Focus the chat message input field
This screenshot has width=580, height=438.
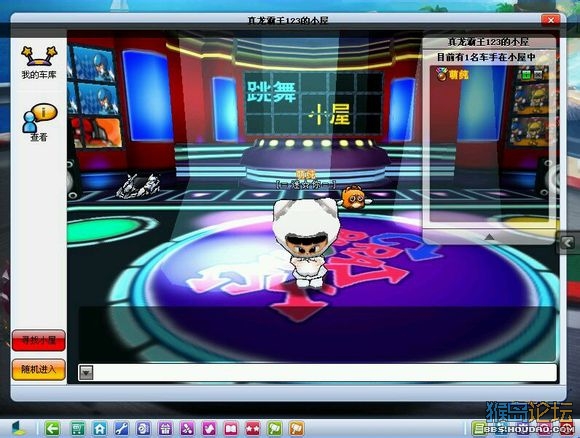[325, 372]
